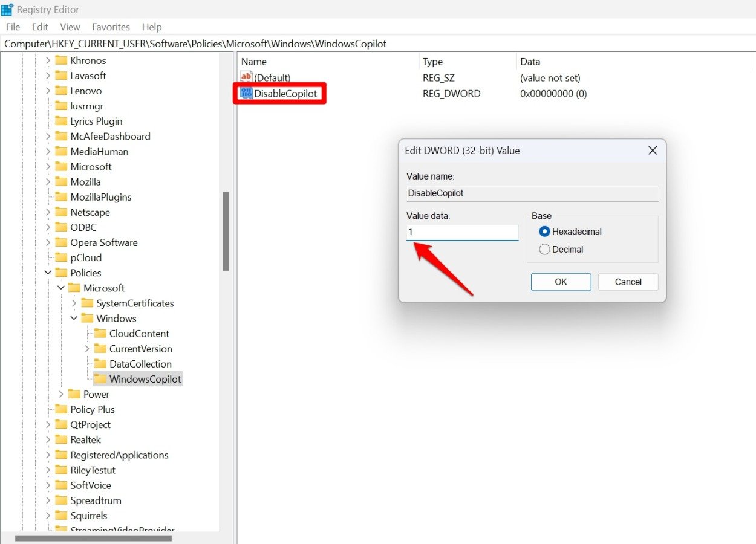Open the Favorites menu

coord(111,27)
